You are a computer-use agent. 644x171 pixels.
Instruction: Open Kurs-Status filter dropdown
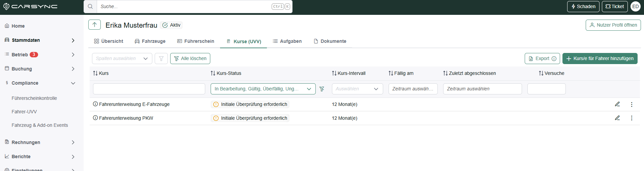pos(263,89)
